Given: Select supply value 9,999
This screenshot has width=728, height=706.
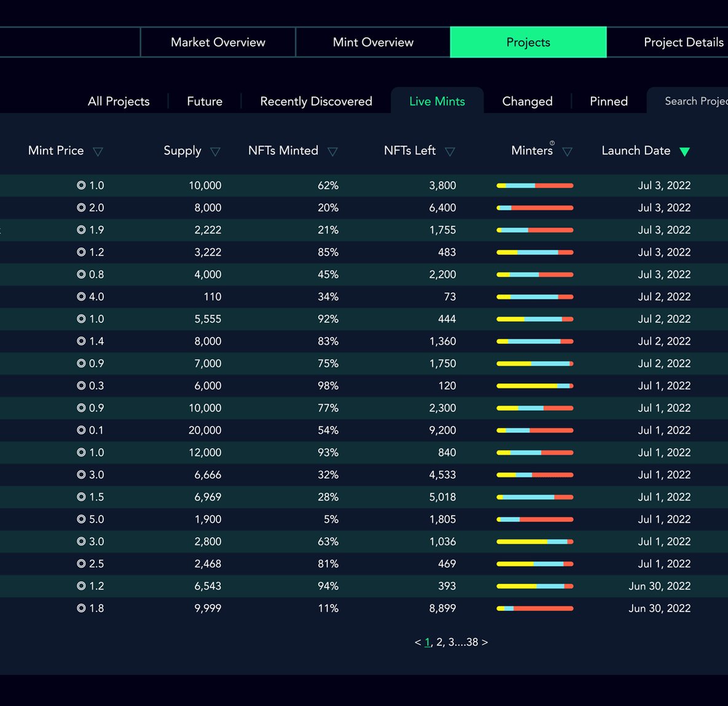Looking at the screenshot, I should [208, 608].
